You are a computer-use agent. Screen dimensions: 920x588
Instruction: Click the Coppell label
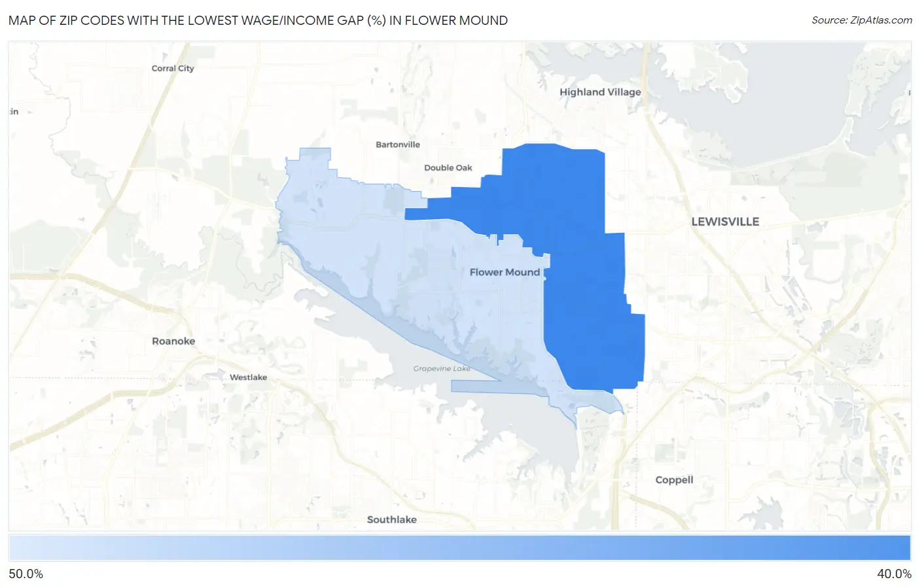click(674, 479)
